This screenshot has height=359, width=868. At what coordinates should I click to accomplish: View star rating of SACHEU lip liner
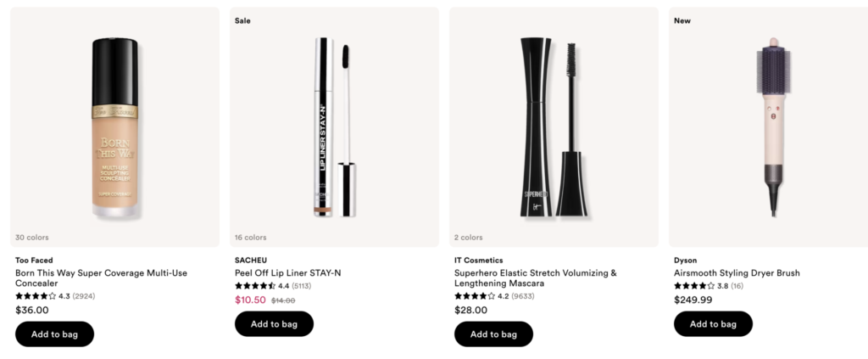[x=255, y=286]
